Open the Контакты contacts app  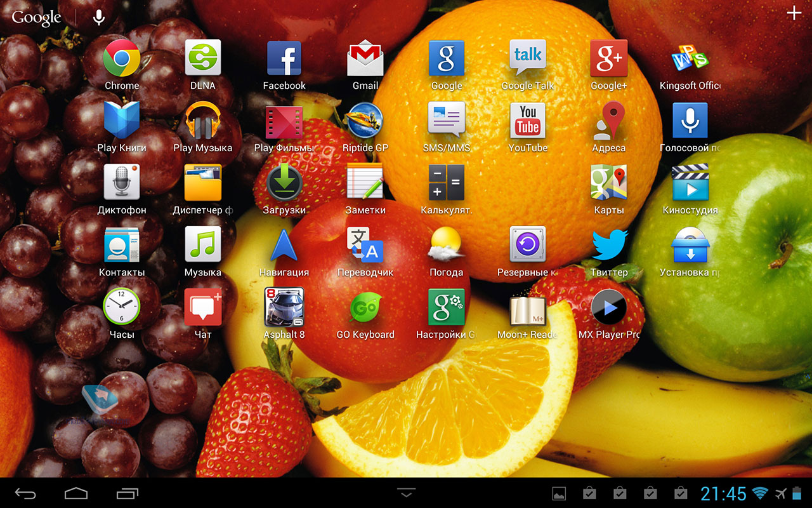pyautogui.click(x=122, y=245)
